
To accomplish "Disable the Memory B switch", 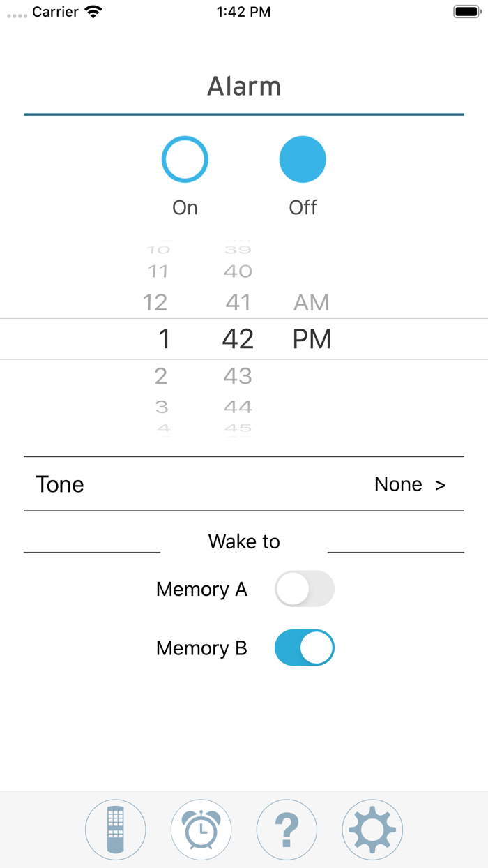I will pyautogui.click(x=305, y=648).
